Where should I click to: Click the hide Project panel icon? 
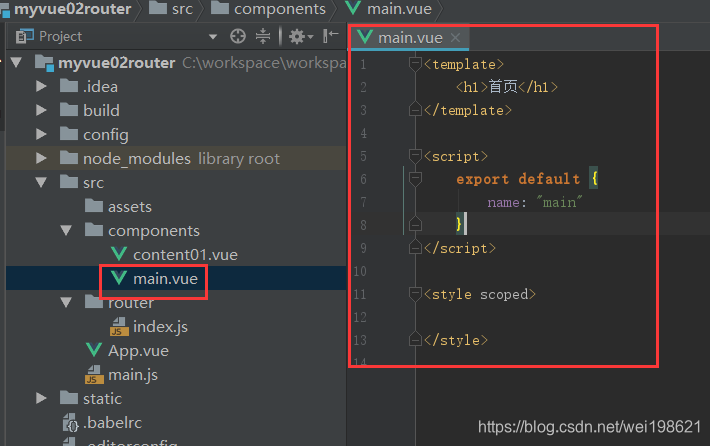(x=331, y=35)
